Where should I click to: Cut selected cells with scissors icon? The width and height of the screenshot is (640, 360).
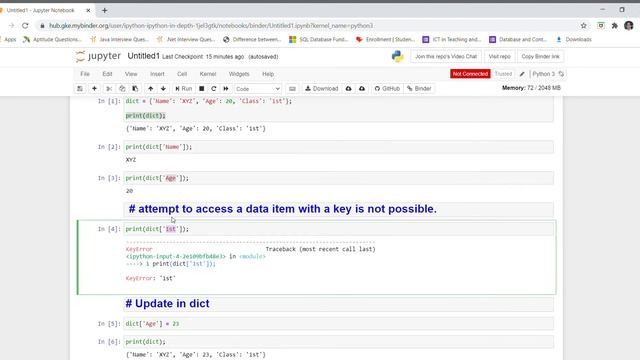pos(109,89)
